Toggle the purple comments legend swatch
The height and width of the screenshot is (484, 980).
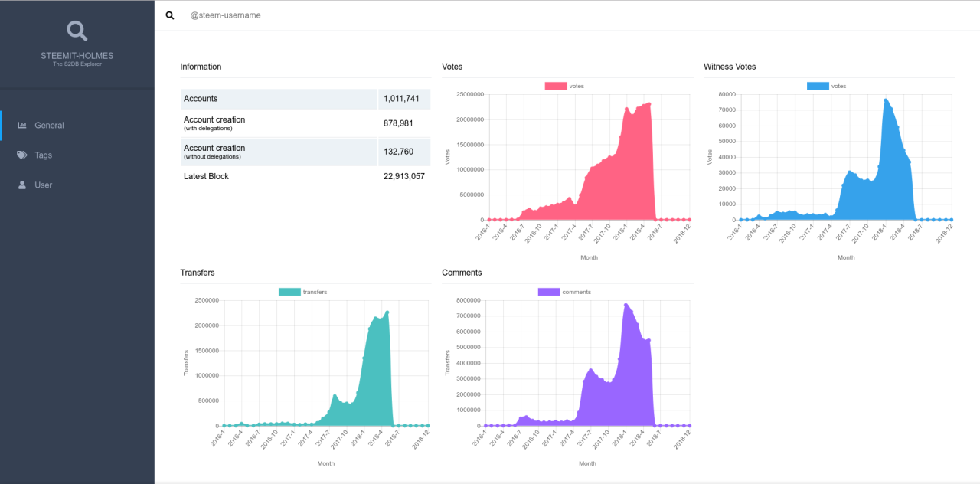click(549, 292)
